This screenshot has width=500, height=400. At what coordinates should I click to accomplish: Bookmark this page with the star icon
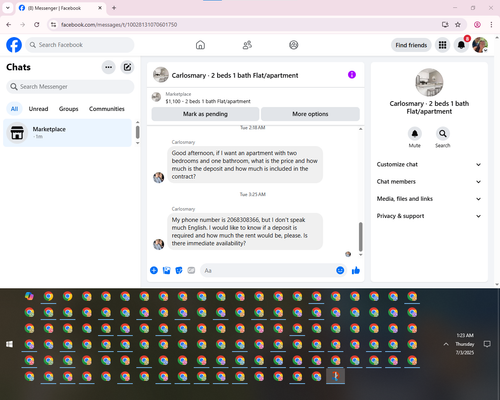(458, 25)
